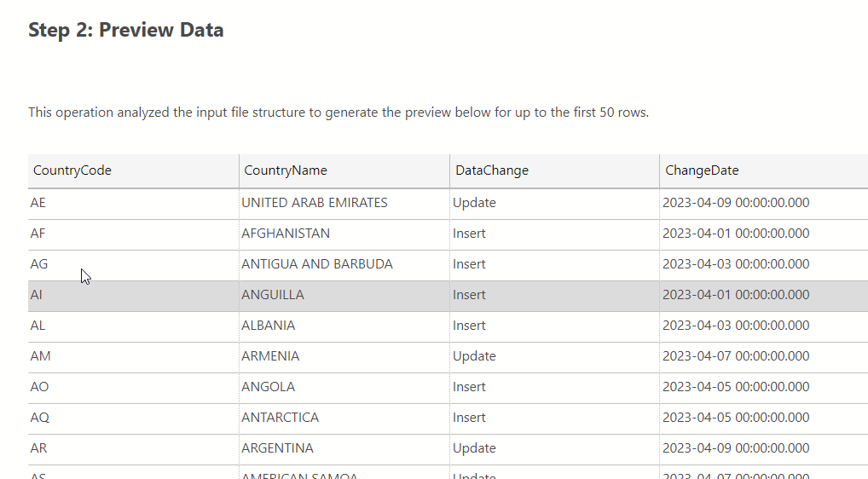This screenshot has width=868, height=479.
Task: Select the ARGENTINA country name
Action: (278, 448)
